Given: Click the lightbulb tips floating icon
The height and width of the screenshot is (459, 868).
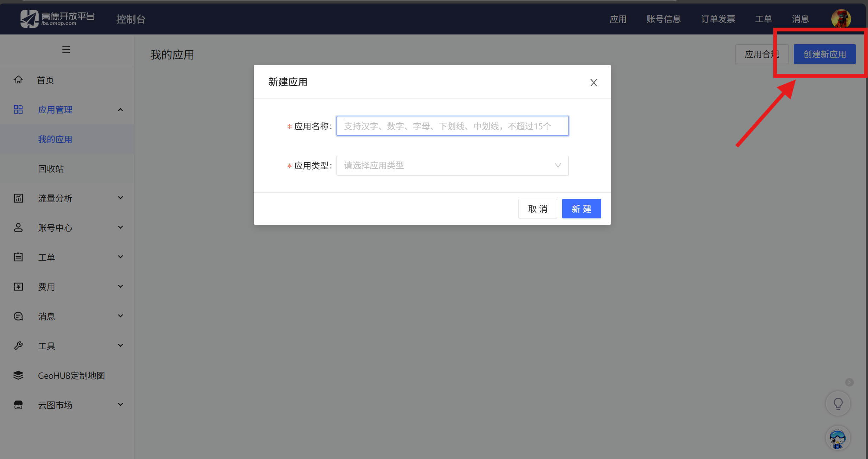Looking at the screenshot, I should coord(838,404).
